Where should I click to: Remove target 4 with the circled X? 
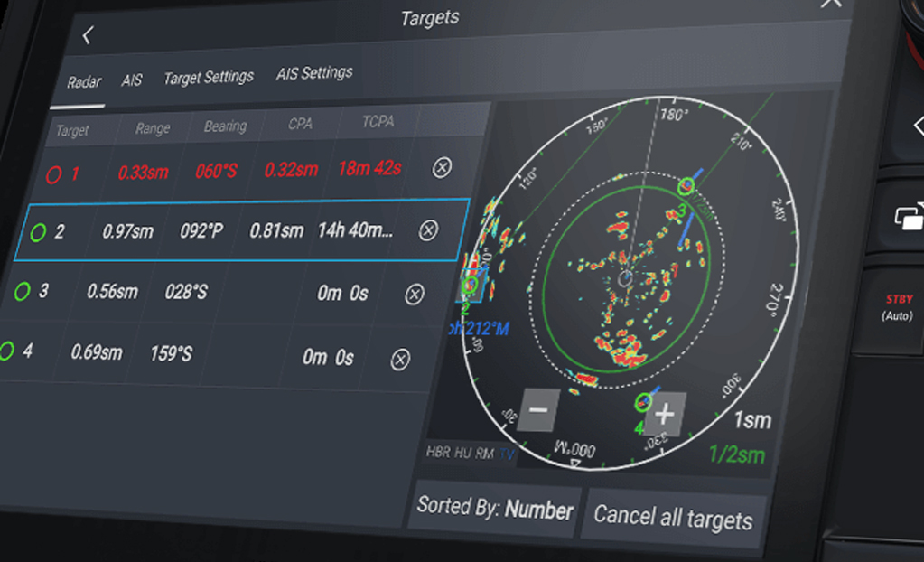pyautogui.click(x=400, y=360)
